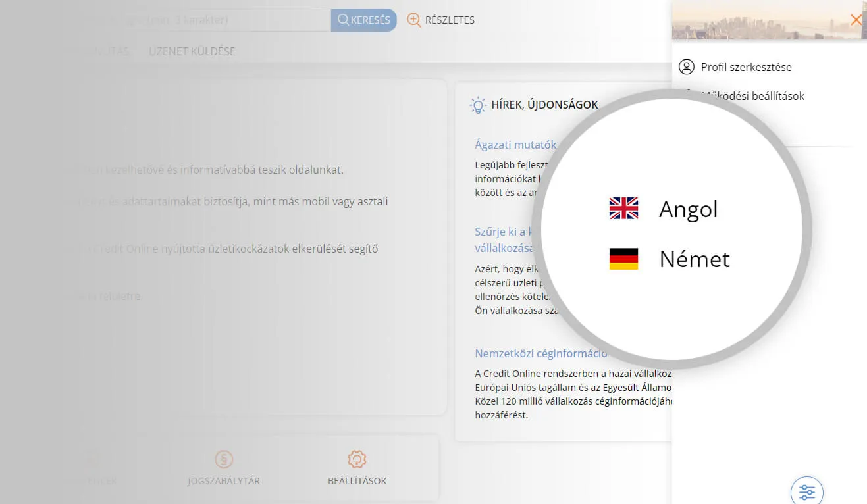Click the person icon next to Profil szerkesztése
Image resolution: width=867 pixels, height=504 pixels.
coord(687,66)
